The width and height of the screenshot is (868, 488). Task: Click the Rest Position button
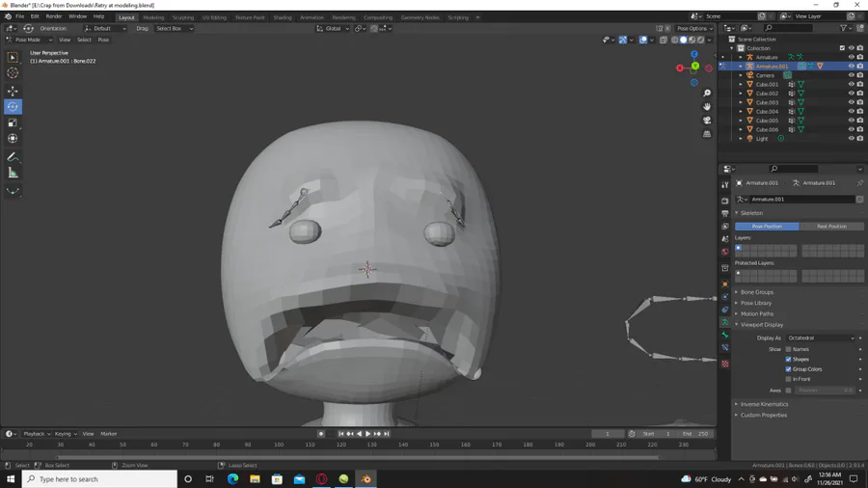(x=831, y=227)
